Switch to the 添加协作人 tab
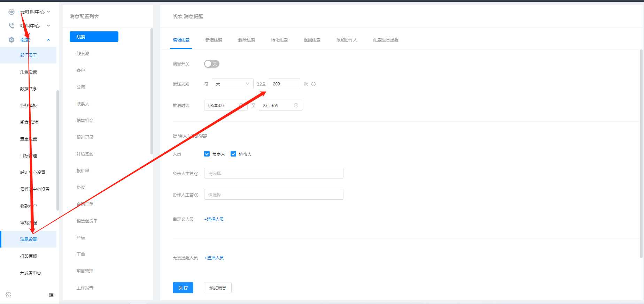Viewport: 644px width, 304px height. click(347, 40)
